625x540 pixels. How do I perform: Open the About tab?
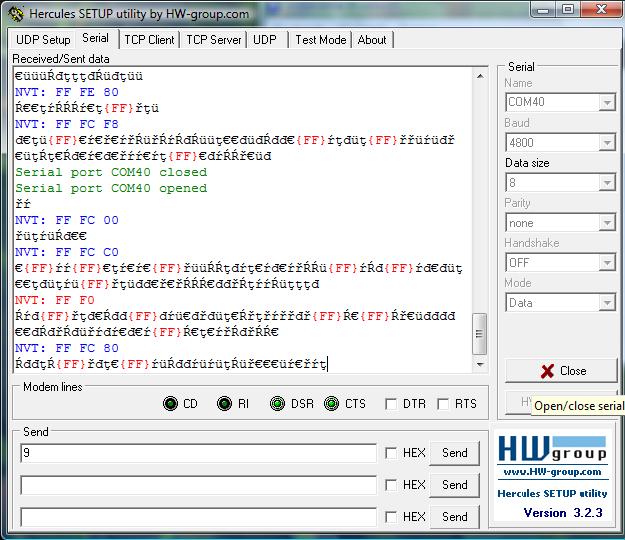372,40
